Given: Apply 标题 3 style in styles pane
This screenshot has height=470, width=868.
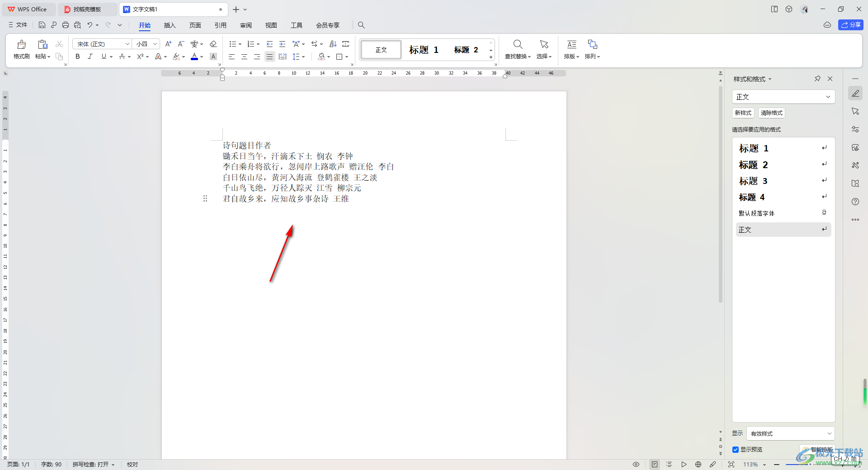Looking at the screenshot, I should (783, 181).
